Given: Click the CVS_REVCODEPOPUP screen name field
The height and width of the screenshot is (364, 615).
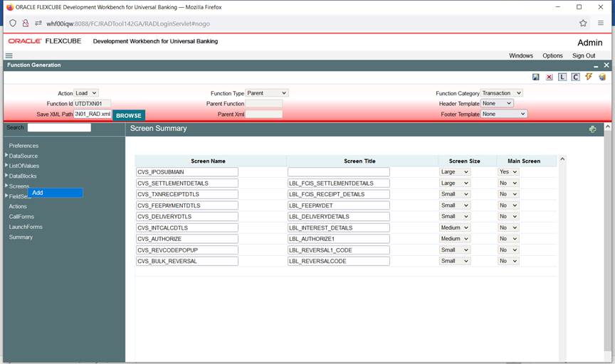Looking at the screenshot, I should (x=187, y=250).
